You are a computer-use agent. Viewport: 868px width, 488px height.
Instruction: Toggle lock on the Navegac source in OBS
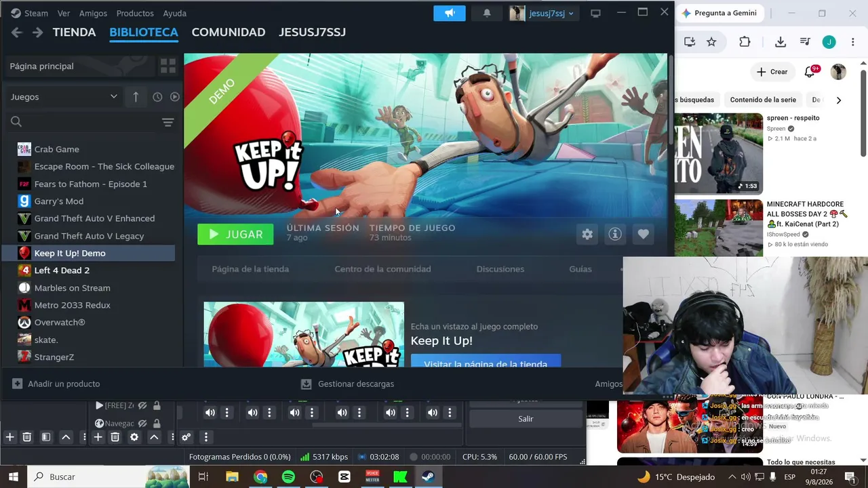pyautogui.click(x=157, y=424)
